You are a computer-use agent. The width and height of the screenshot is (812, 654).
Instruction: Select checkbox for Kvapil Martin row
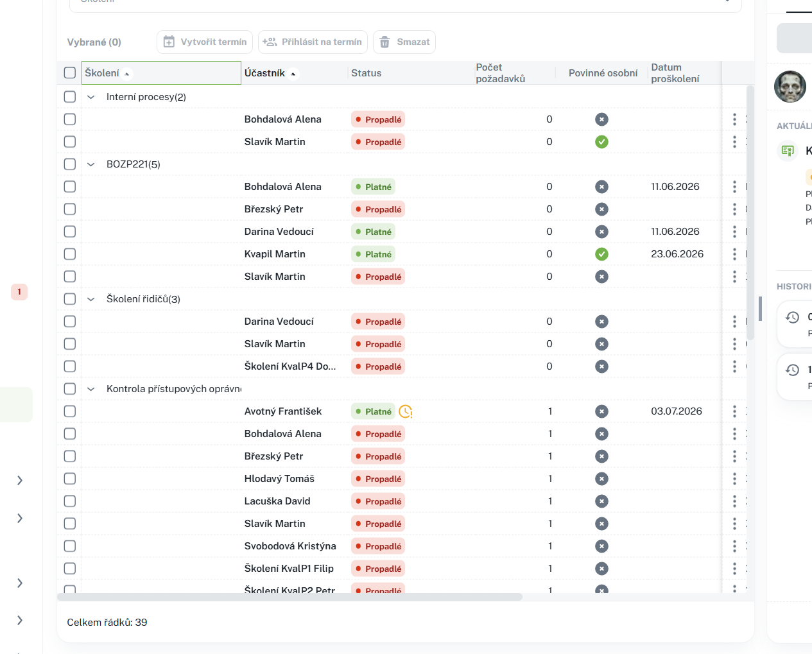coord(70,254)
